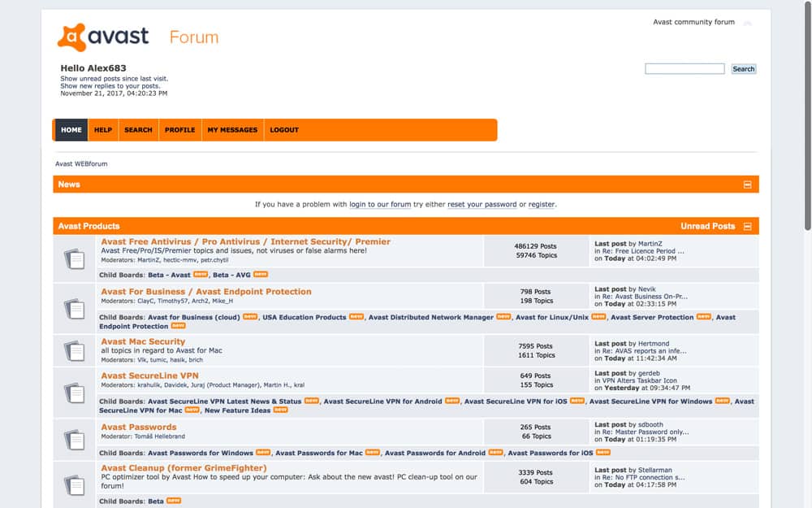Viewport: 812px width, 508px height.
Task: Click the Avast logo in the header
Action: point(103,37)
